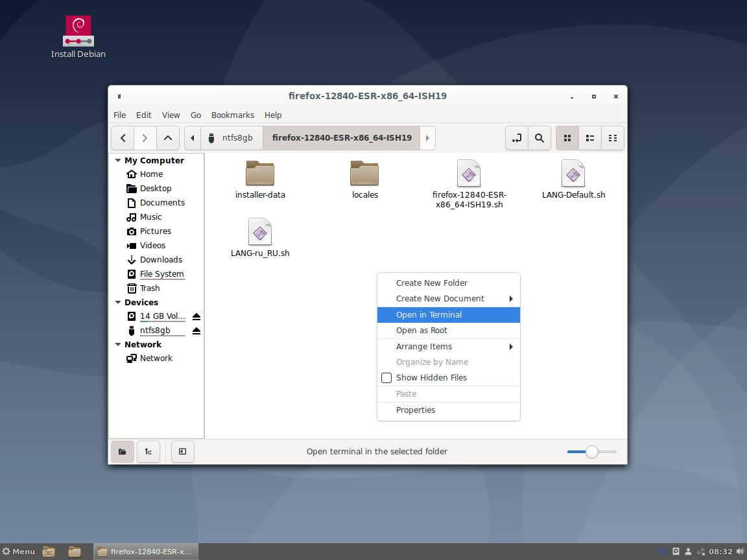
Task: Choose Create New Folder from context menu
Action: 448,283
